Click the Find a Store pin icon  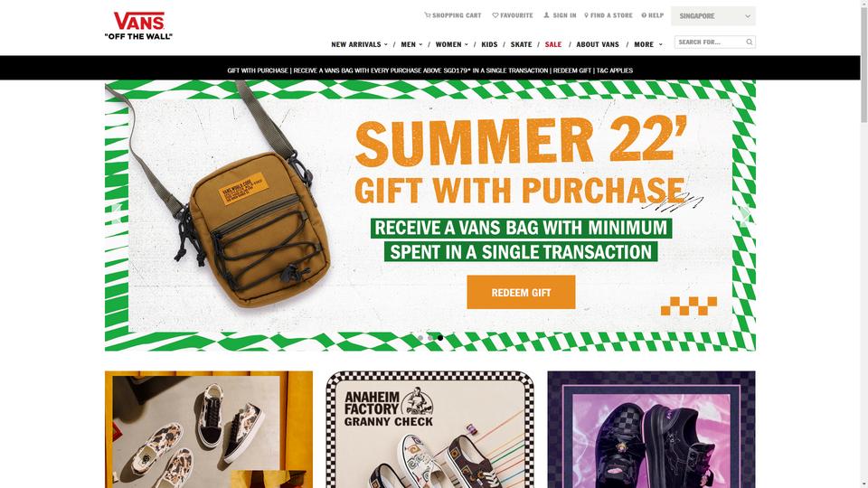(586, 15)
